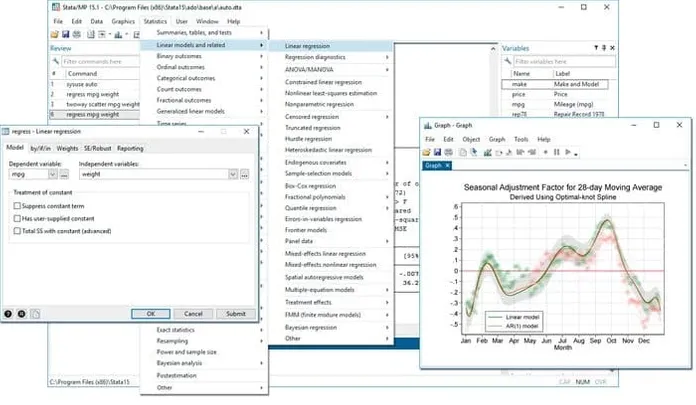
Task: Click ellipsis button beside Dependent variable
Action: pos(64,175)
